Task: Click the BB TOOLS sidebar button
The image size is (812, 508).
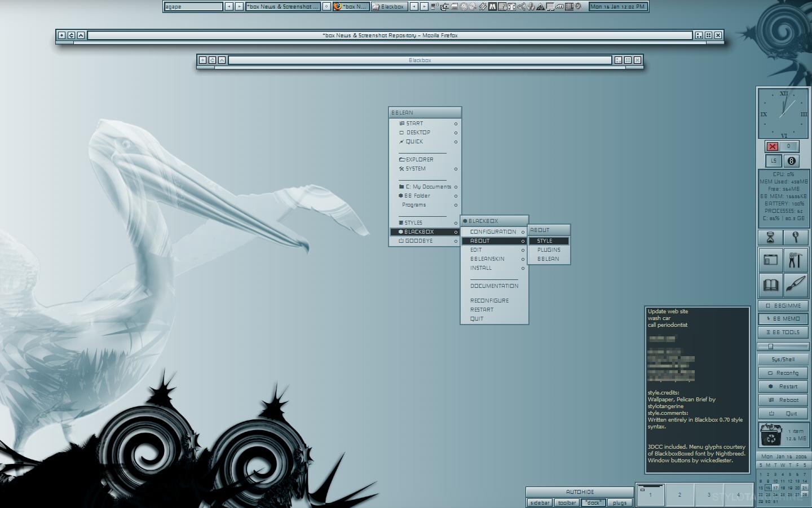Action: click(783, 332)
